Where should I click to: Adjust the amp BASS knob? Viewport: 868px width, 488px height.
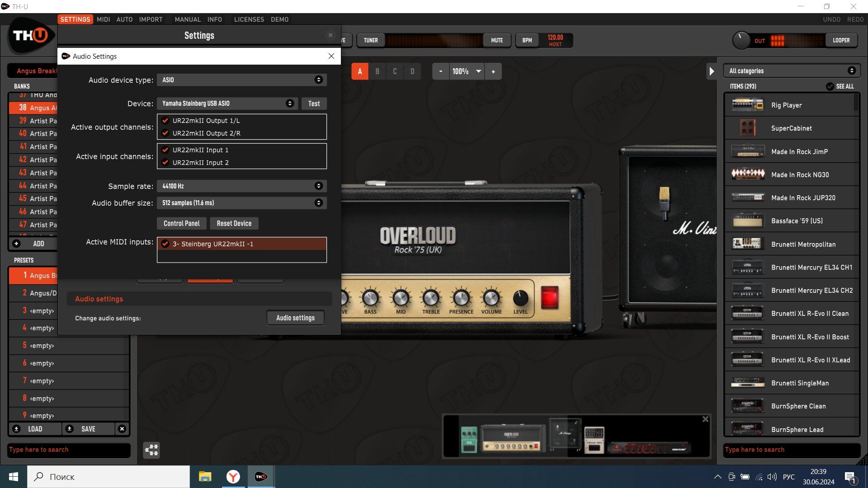coord(370,298)
